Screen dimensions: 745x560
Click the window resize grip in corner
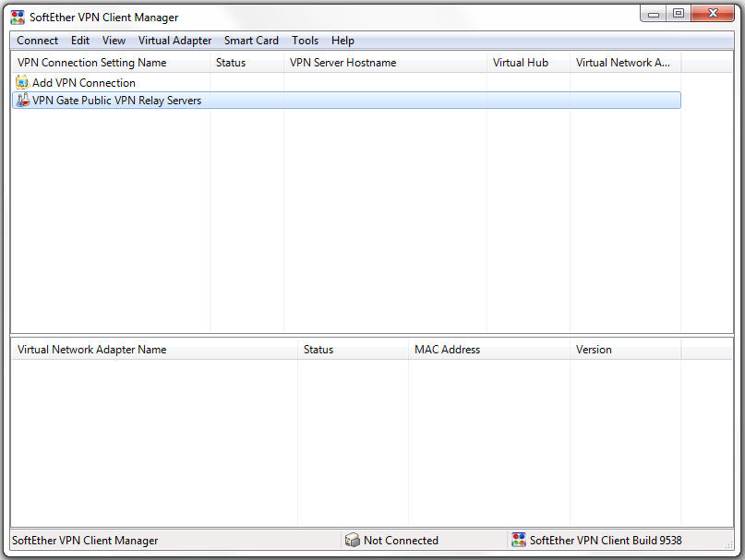pos(729,545)
